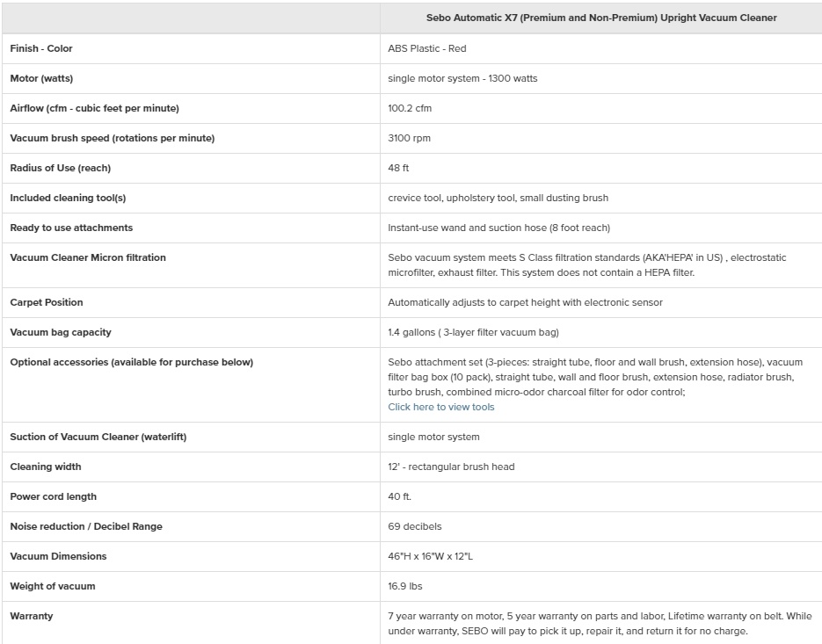
Task: Click the 'Vacuum brush speed' row label
Action: pos(112,138)
